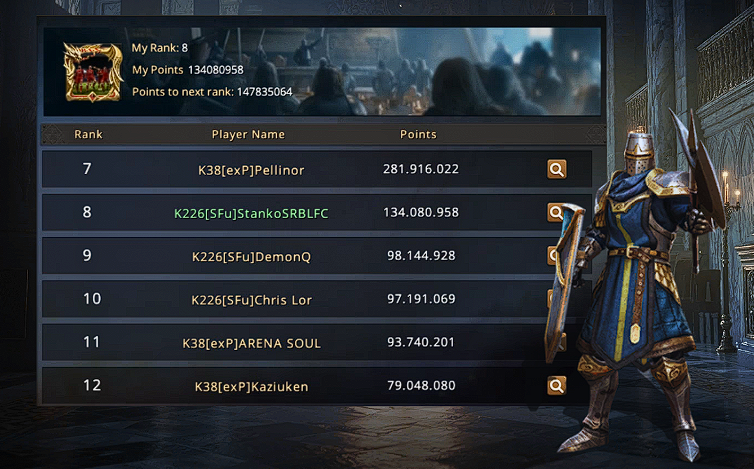Sort by the Rank column header
754x469 pixels.
click(88, 134)
